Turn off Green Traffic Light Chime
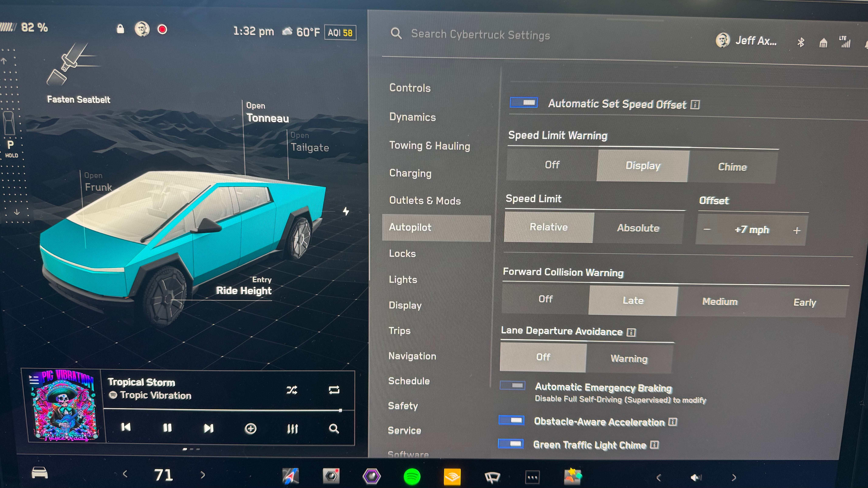 coord(511,444)
